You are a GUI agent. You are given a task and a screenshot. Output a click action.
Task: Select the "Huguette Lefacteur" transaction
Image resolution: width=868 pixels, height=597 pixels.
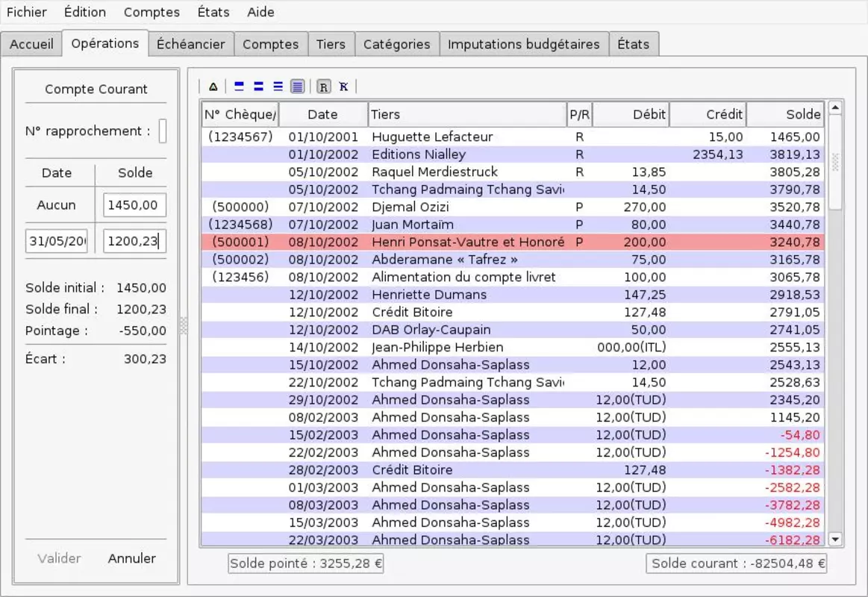(513, 137)
